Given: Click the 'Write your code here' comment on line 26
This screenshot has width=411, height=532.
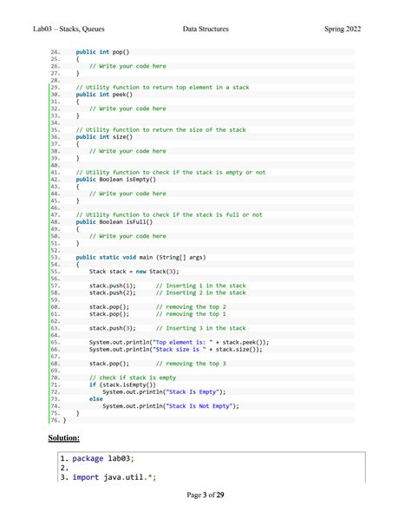Looking at the screenshot, I should pyautogui.click(x=127, y=66).
